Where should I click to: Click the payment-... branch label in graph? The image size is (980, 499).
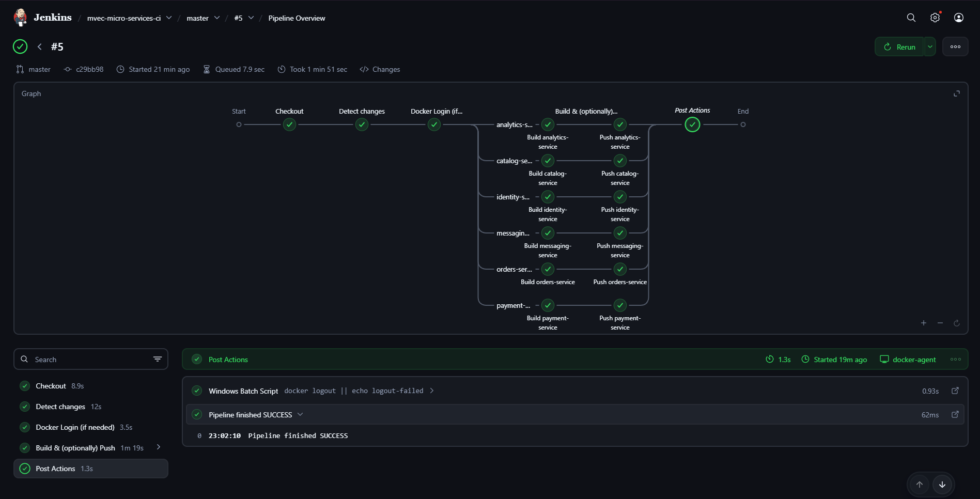(x=514, y=305)
